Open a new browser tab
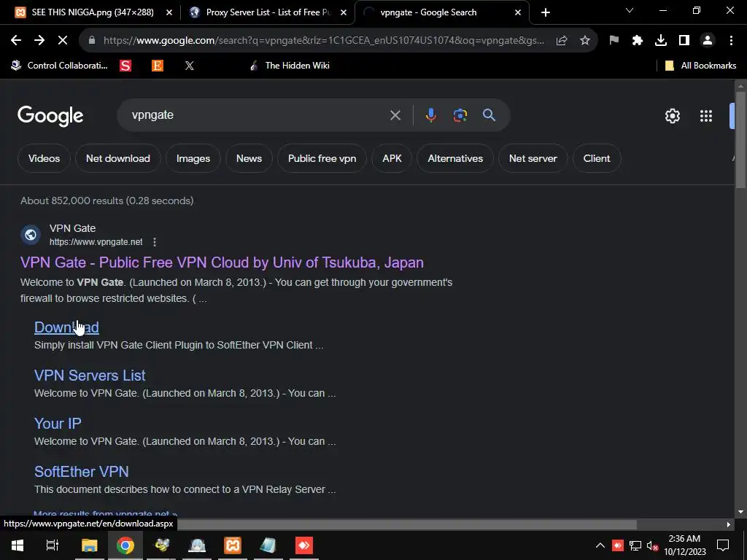747x560 pixels. [x=546, y=13]
